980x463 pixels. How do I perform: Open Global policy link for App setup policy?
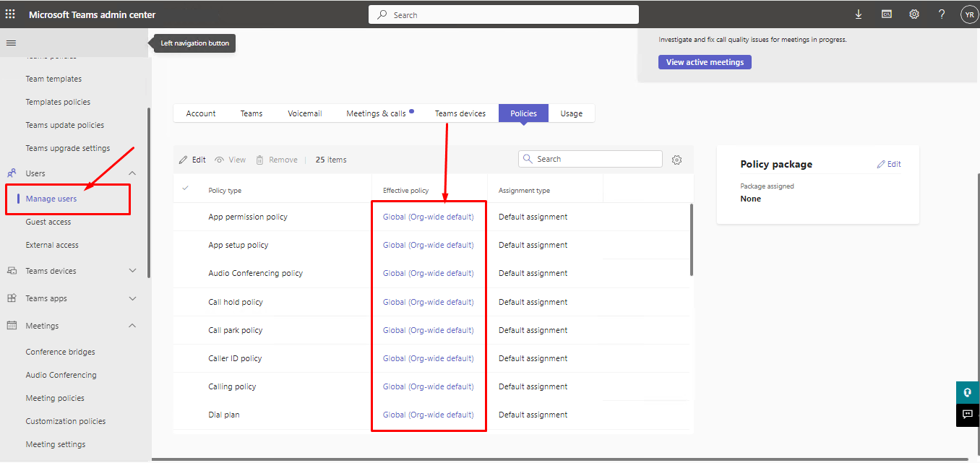(429, 245)
